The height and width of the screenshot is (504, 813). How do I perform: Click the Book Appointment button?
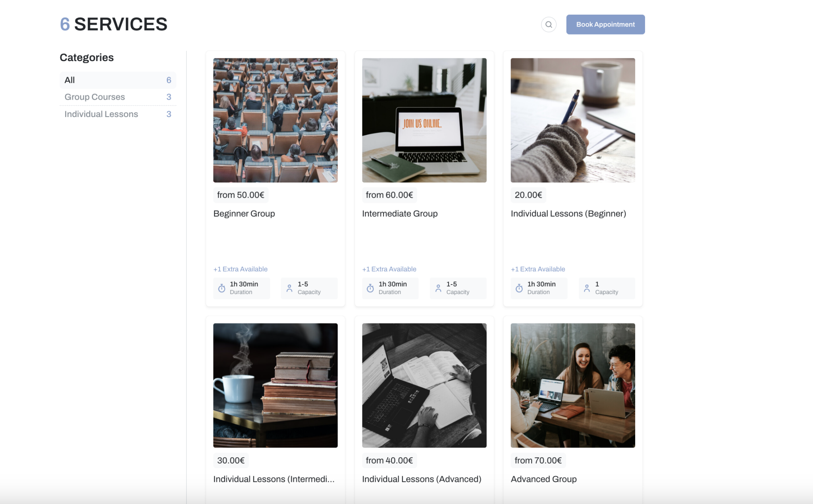pos(605,24)
